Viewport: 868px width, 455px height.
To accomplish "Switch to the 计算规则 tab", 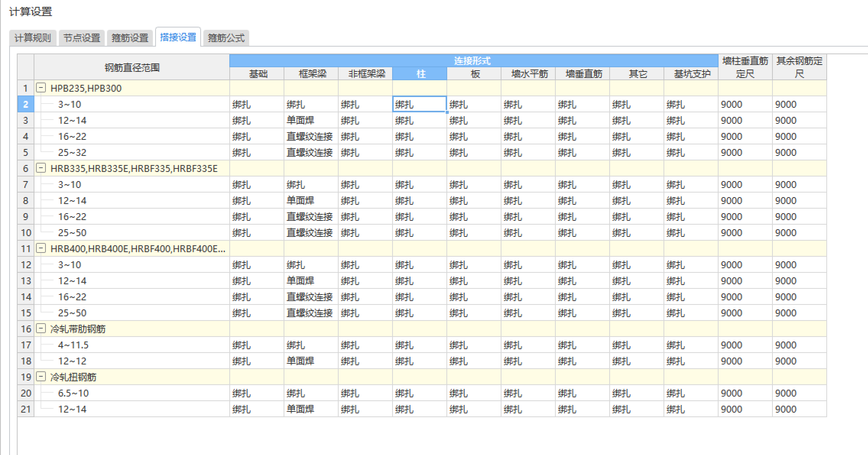I will point(32,38).
